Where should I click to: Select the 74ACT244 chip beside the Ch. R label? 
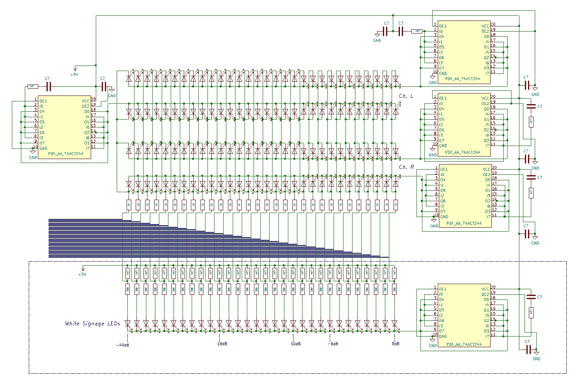coord(465,196)
